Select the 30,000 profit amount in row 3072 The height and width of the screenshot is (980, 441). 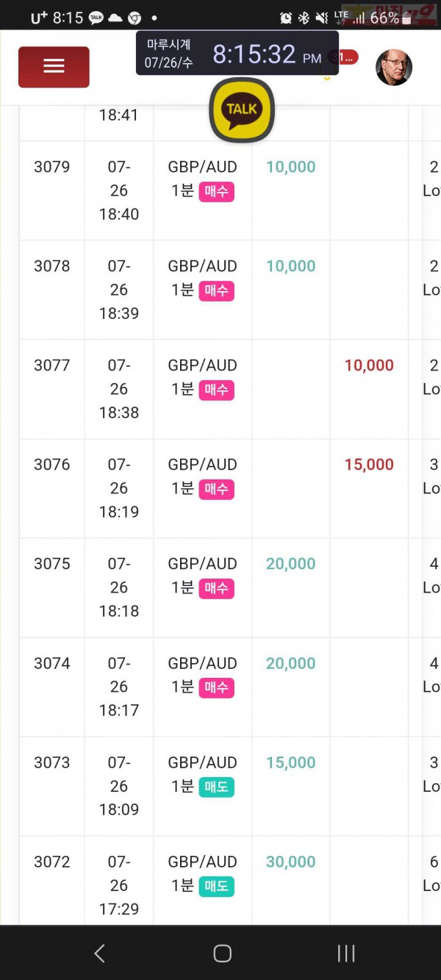(291, 862)
